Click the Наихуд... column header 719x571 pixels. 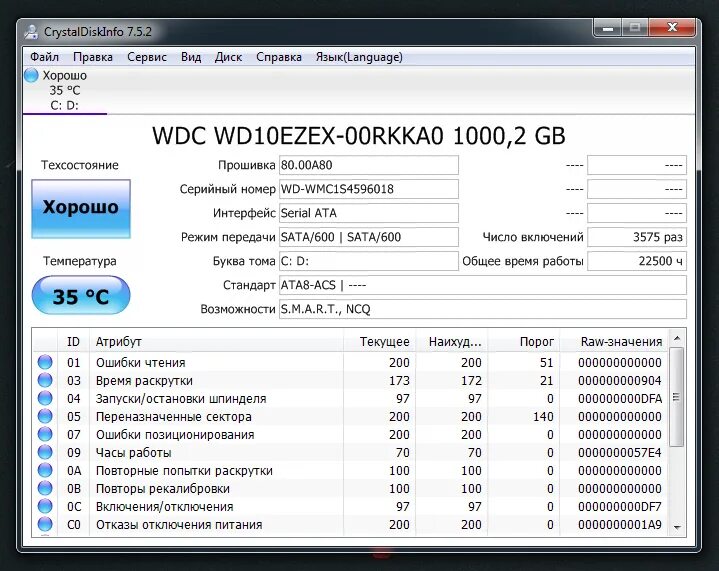point(451,342)
